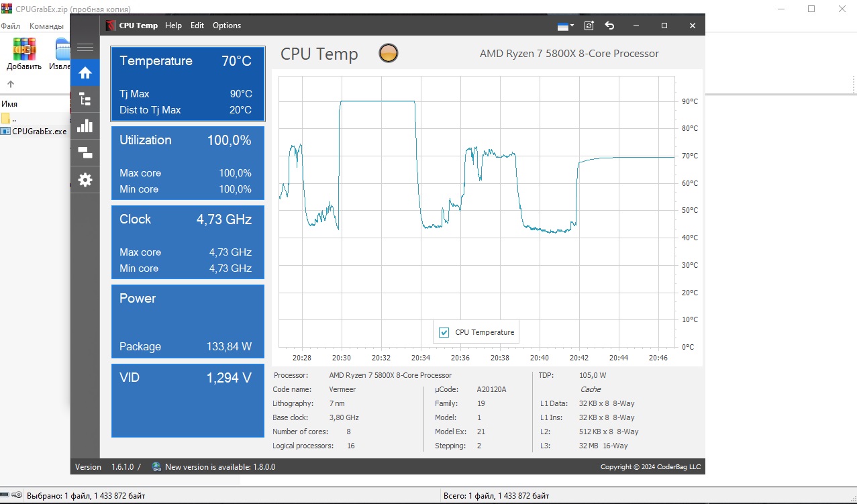Uncheck the CPU Temperature graph checkbox
Image resolution: width=857 pixels, height=504 pixels.
click(x=444, y=332)
